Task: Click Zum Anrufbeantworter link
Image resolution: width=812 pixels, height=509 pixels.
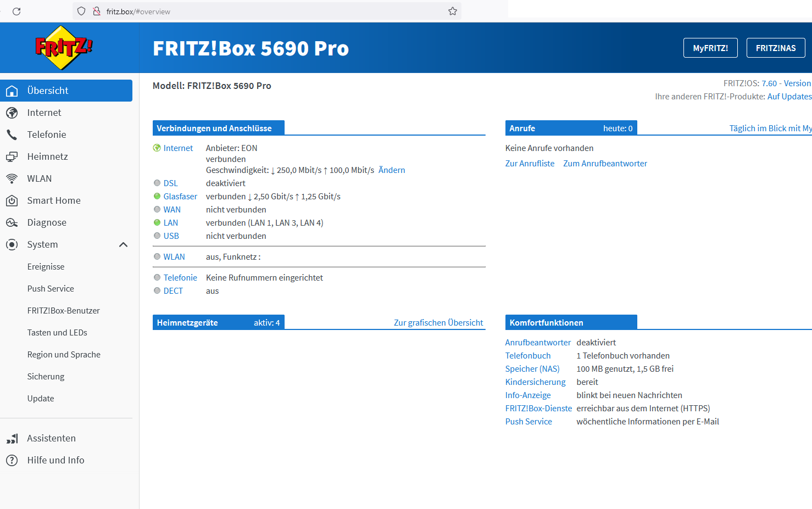Action: click(605, 164)
